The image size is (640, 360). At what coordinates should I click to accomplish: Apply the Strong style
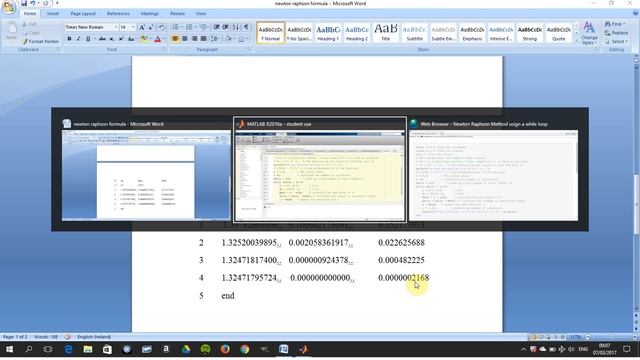(x=530, y=33)
